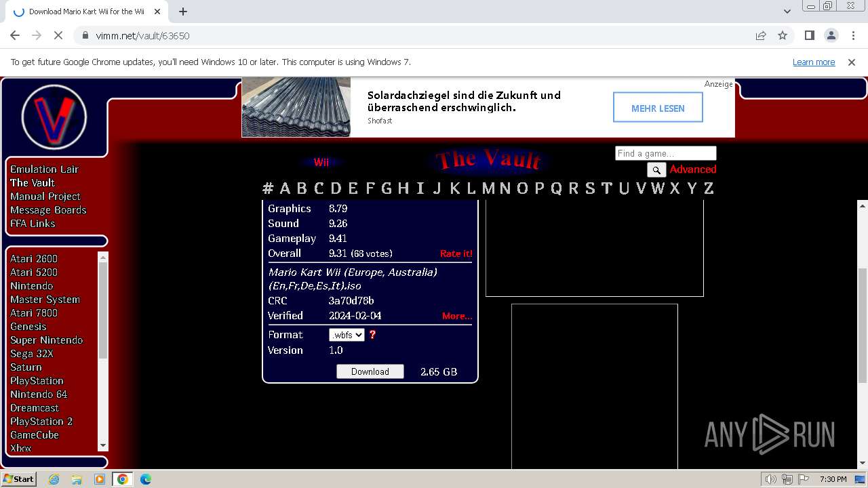Focus the Find a game search field

(666, 153)
